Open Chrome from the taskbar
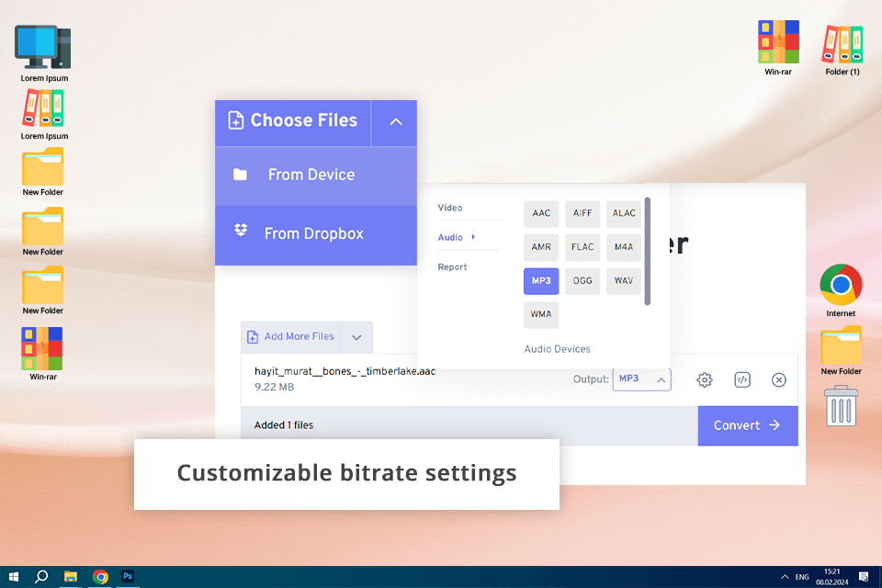This screenshot has height=588, width=882. (x=101, y=577)
